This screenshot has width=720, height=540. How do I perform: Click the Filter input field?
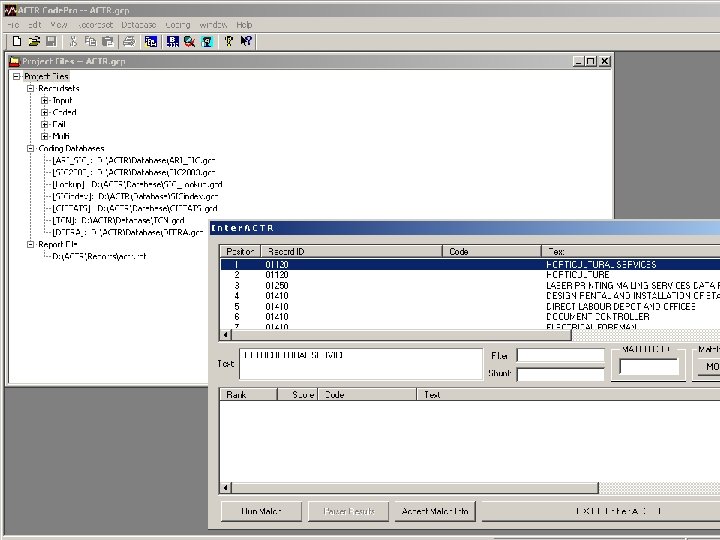(x=560, y=355)
